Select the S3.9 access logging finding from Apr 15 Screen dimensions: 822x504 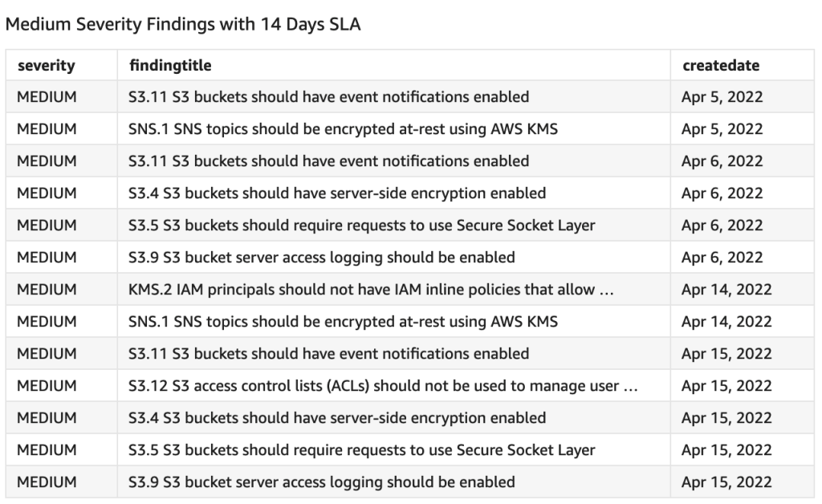[321, 482]
